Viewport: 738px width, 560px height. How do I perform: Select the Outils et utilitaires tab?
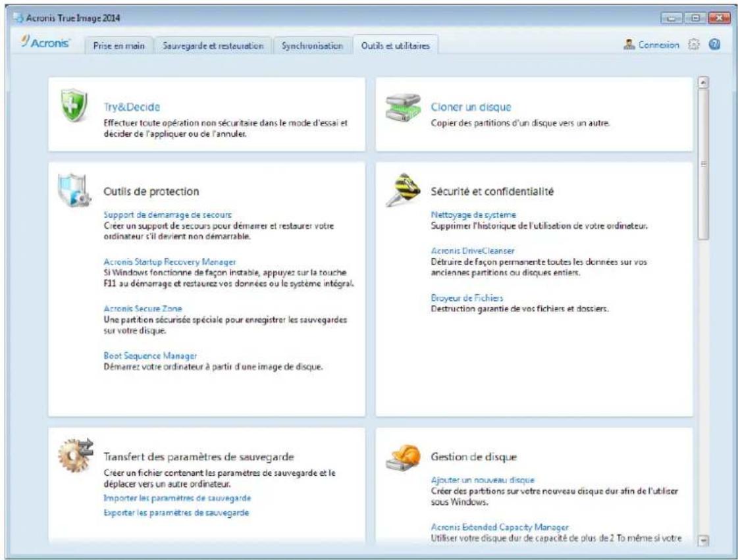(396, 45)
